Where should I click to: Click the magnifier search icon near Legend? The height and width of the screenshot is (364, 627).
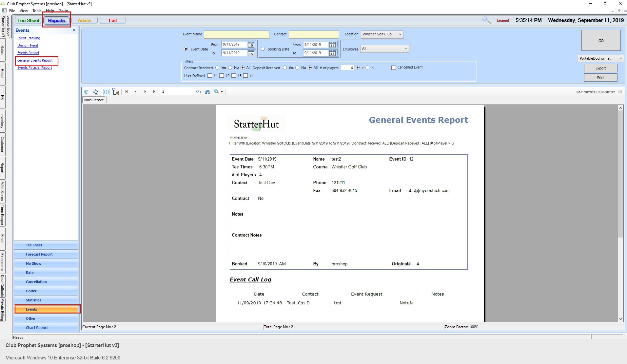click(486, 20)
